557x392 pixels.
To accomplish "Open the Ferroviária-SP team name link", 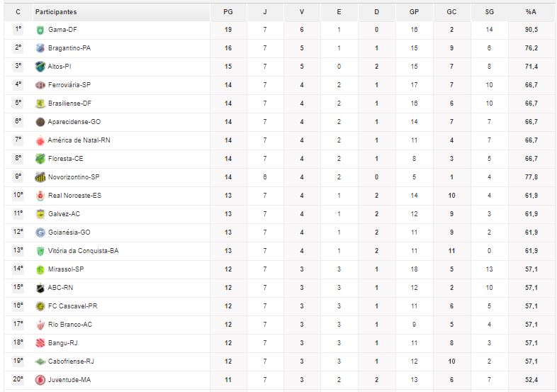I will click(69, 85).
